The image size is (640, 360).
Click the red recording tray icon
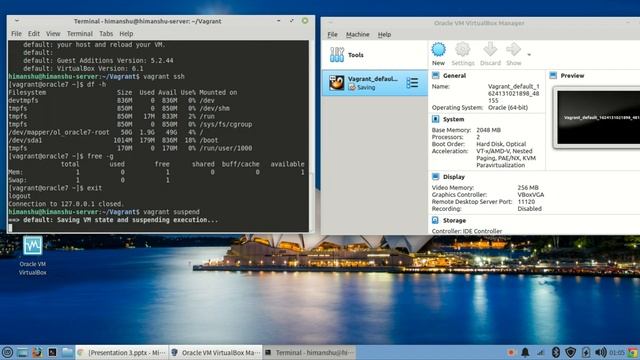(x=511, y=352)
